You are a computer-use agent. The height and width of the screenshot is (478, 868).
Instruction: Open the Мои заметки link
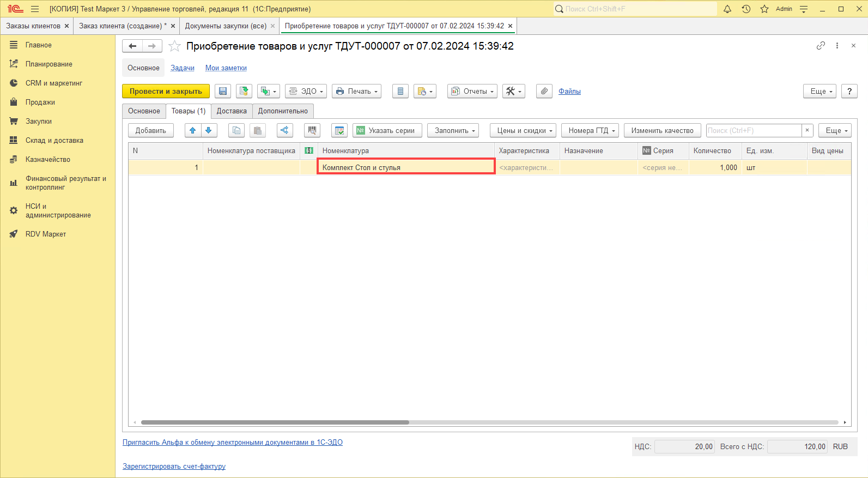coord(226,68)
